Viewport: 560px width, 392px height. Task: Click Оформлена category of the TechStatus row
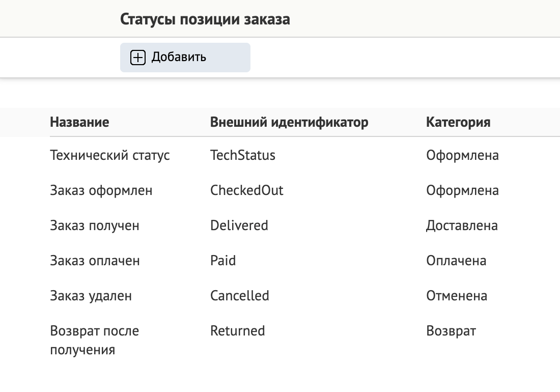point(461,155)
